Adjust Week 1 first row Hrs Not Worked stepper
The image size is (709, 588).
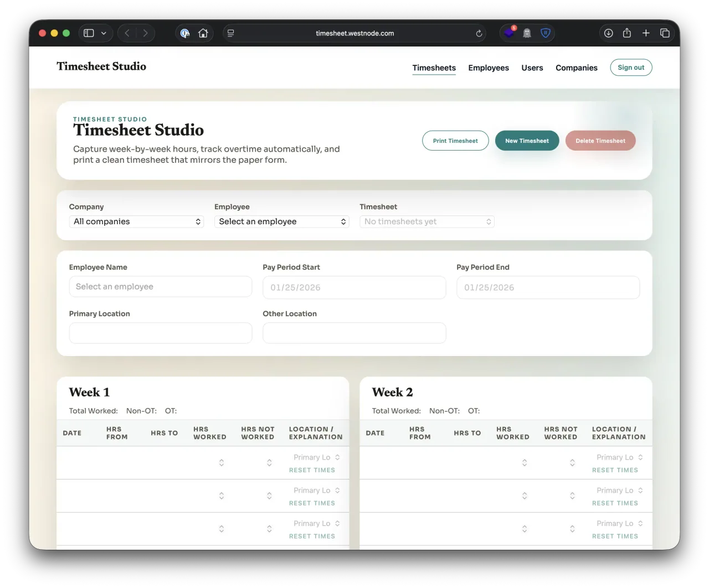tap(269, 463)
